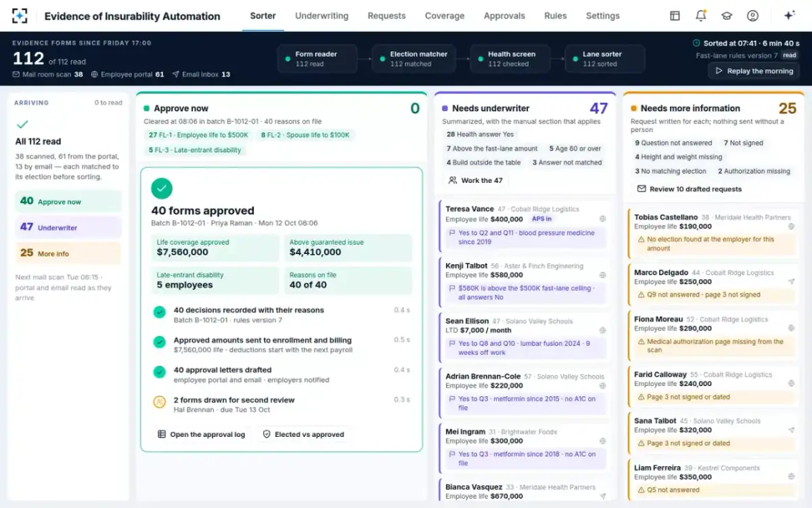Viewport: 812px width, 508px height.
Task: Select the 47 Underwriter lane in sidebar
Action: 68,227
